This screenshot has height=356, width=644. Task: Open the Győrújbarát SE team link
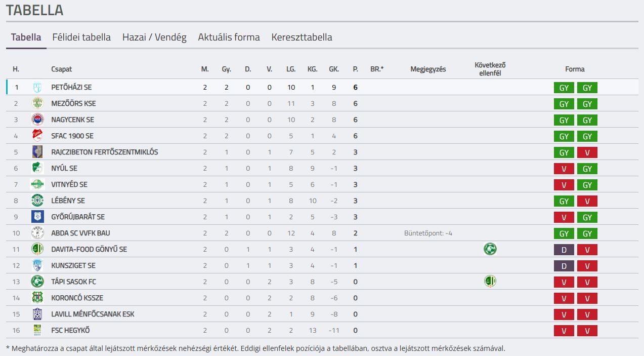pos(78,217)
